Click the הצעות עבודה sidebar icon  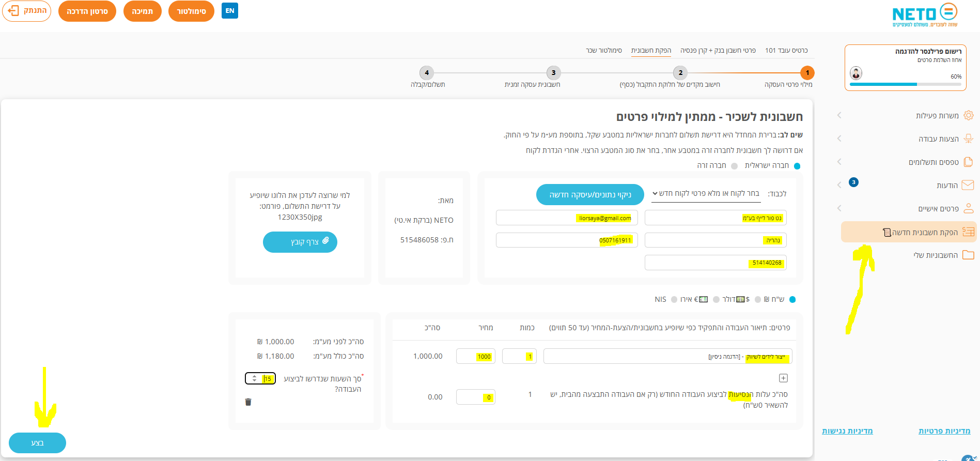(x=969, y=139)
